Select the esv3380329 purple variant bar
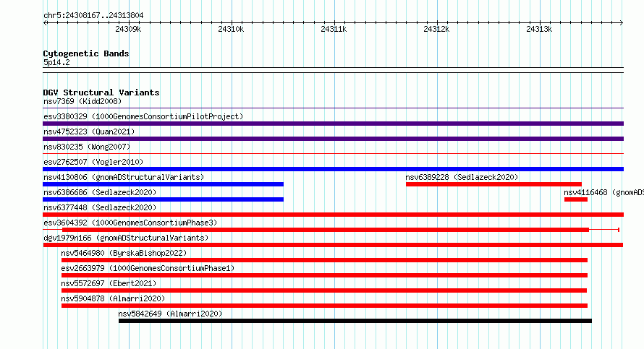This screenshot has height=349, width=644. pos(333,124)
